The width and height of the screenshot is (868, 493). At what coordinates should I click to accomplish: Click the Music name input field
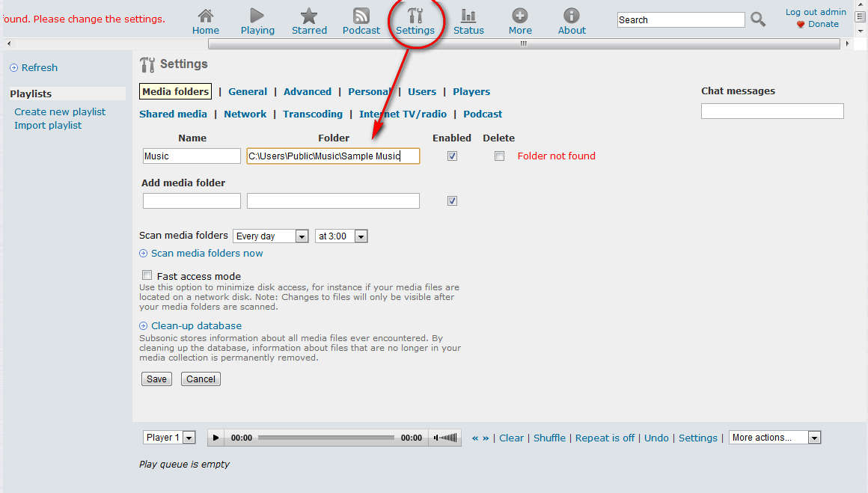(192, 156)
